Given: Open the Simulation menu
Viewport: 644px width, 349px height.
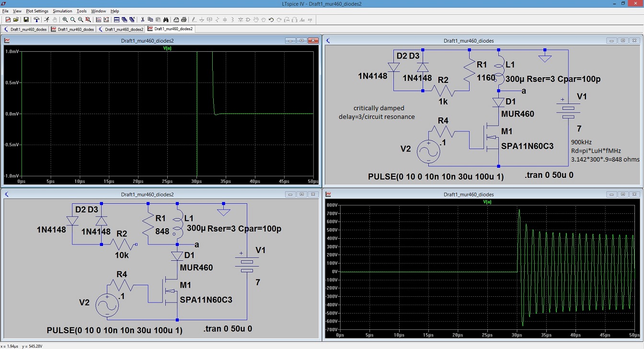Looking at the screenshot, I should [x=62, y=11].
